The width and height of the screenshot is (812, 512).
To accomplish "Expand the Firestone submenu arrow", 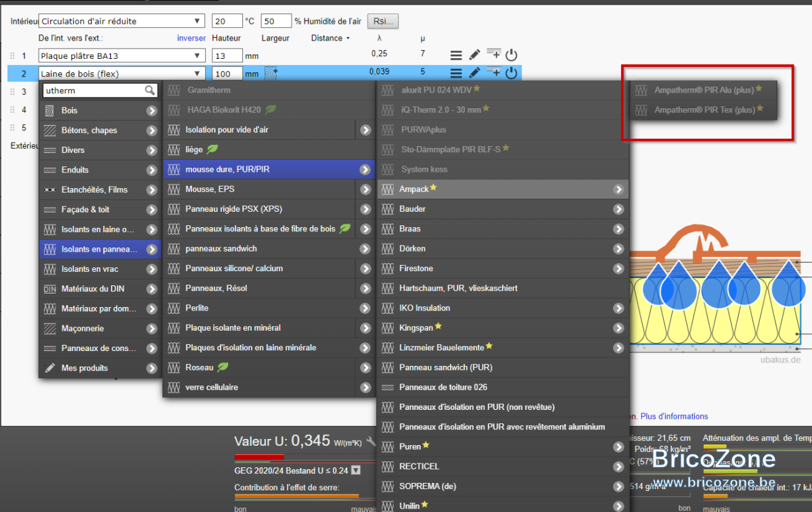I will click(618, 269).
